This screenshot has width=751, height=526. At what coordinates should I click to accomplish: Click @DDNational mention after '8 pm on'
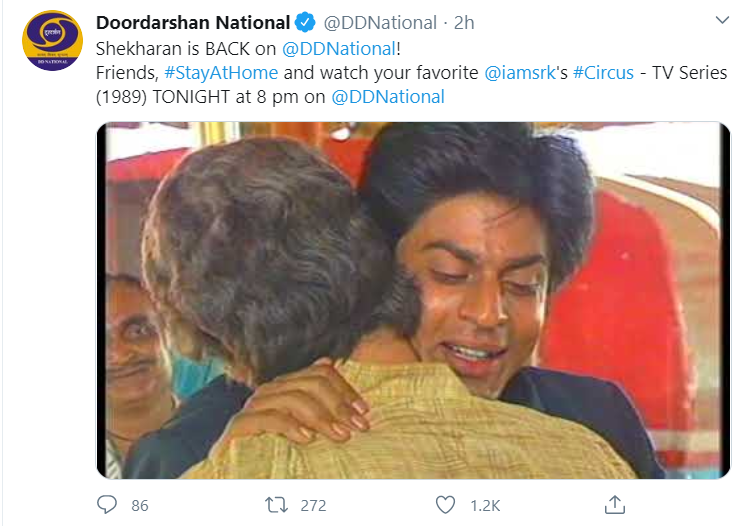(x=387, y=97)
